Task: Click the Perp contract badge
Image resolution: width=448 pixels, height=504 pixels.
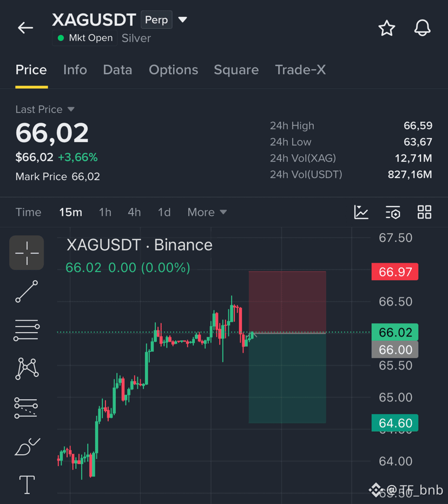Action: 156,19
